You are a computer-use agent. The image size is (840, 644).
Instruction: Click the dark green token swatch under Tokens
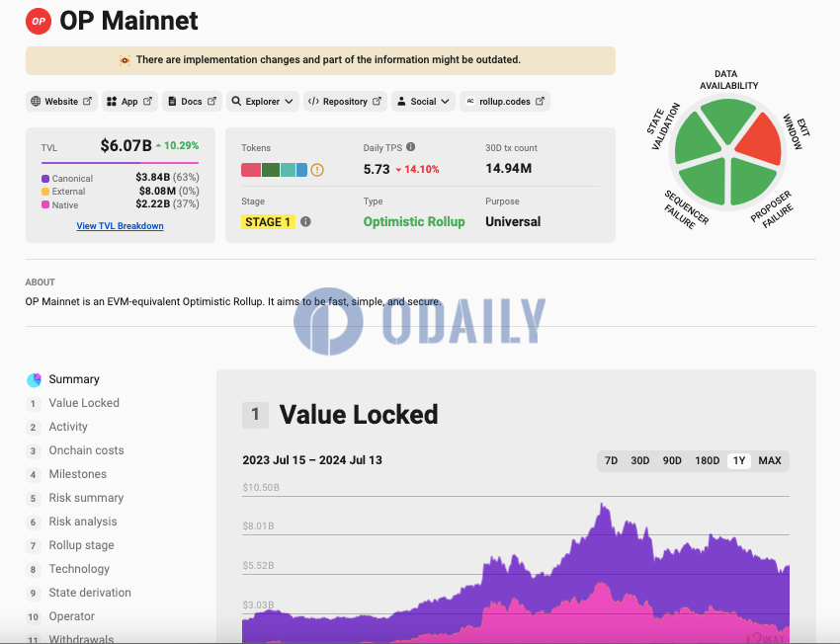pyautogui.click(x=271, y=170)
